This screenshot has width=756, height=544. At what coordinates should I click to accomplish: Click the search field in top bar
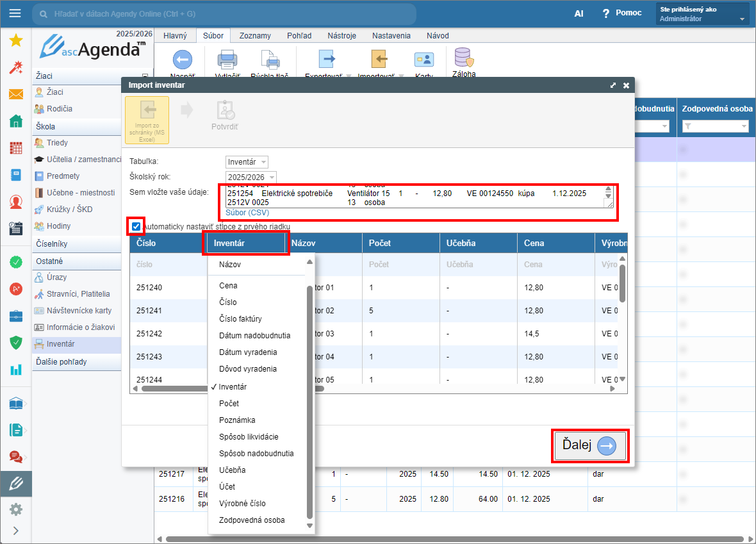(x=224, y=13)
